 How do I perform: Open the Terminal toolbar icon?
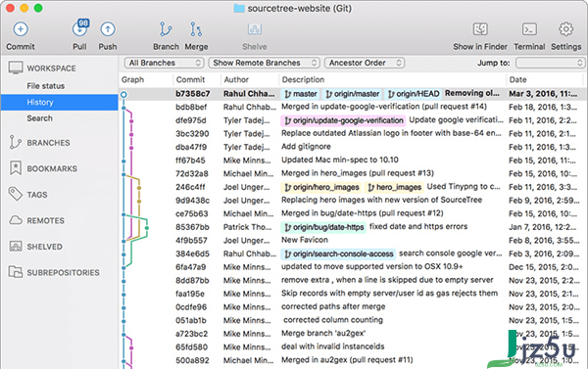[x=529, y=29]
